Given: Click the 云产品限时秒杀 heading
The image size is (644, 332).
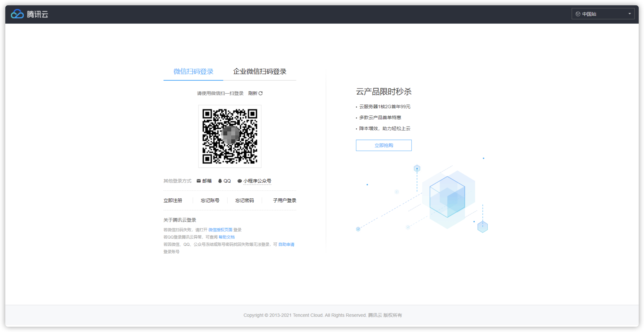Looking at the screenshot, I should [x=383, y=92].
